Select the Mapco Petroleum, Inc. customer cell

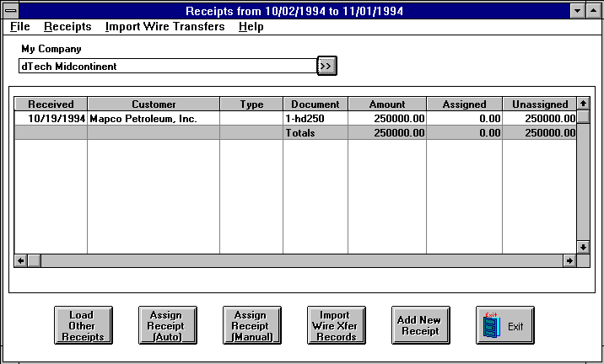click(x=154, y=119)
